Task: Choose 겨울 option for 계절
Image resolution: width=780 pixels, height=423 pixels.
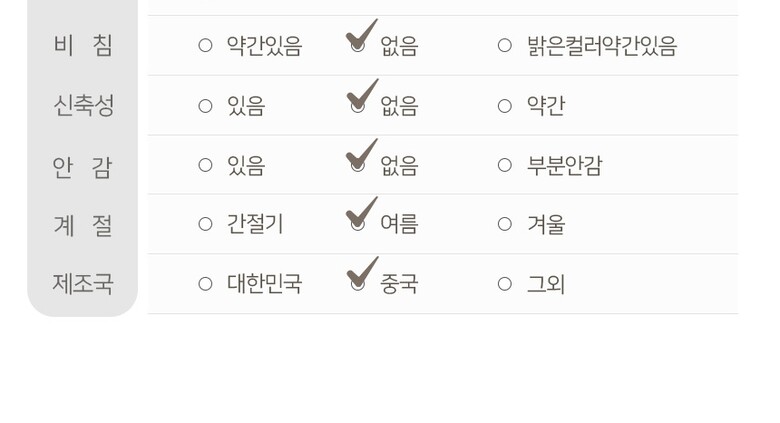Action: 505,225
